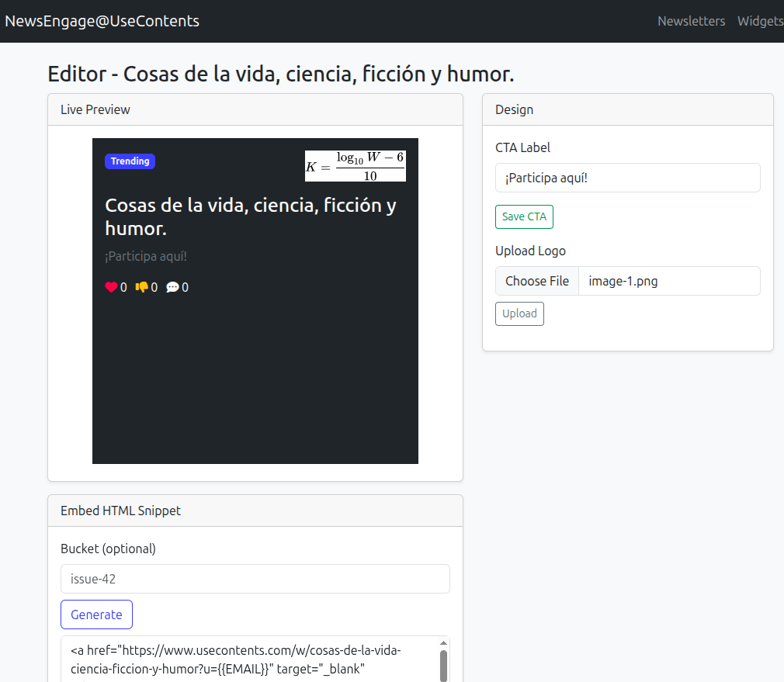Click the snippet textarea scrollbar thumb

click(x=444, y=665)
